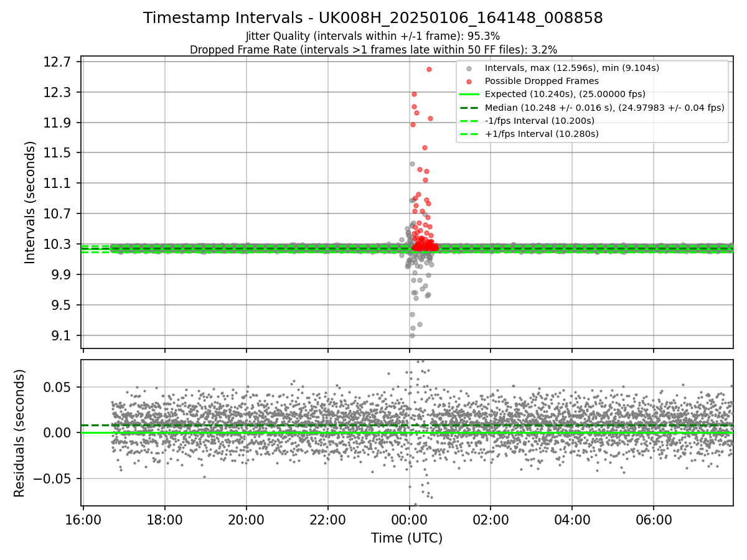Click the lowest gray interval point near 9.1s

pyautogui.click(x=412, y=335)
